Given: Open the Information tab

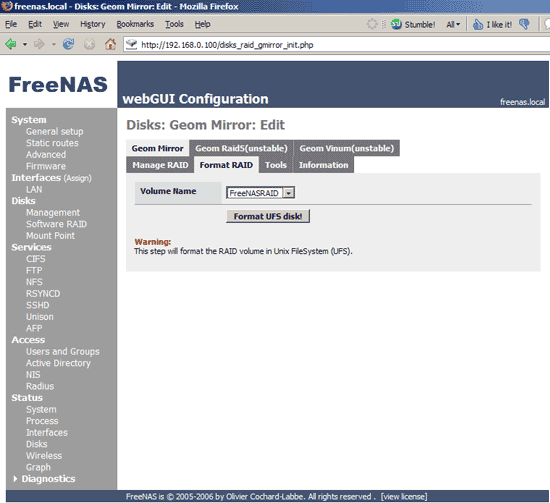Looking at the screenshot, I should tap(323, 165).
